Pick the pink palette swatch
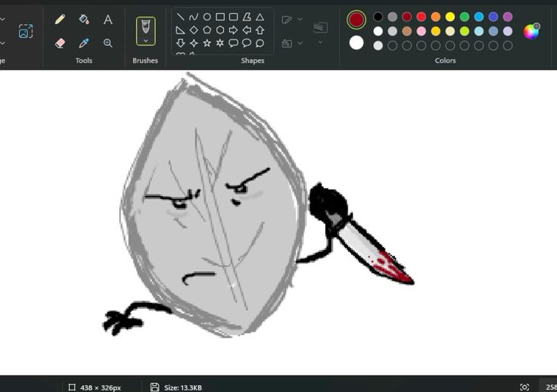The height and width of the screenshot is (392, 557). point(422,31)
